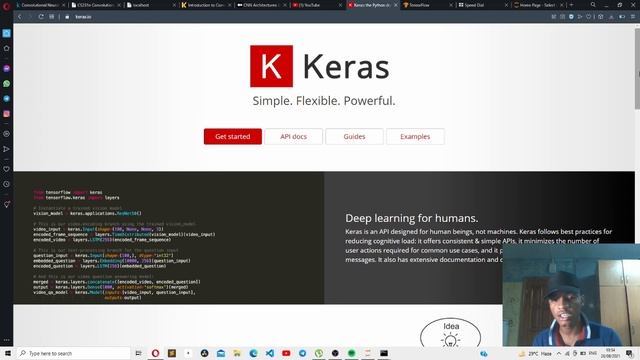Open Telegram from the taskbar
Viewport: 640px width, 360px height.
tap(302, 353)
